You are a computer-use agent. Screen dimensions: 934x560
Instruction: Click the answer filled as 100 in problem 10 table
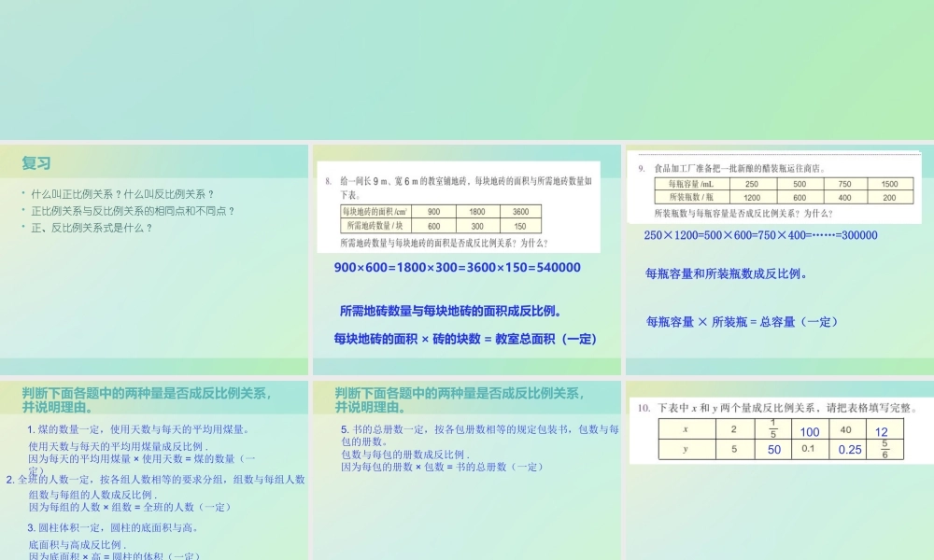(x=808, y=432)
